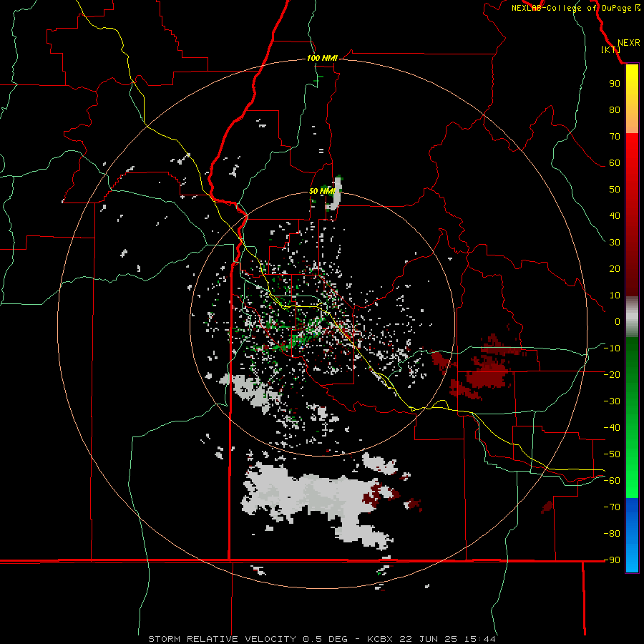Viewport: 644px width, 644px height.
Task: Click the NEXR label above the color scale
Action: click(x=629, y=43)
